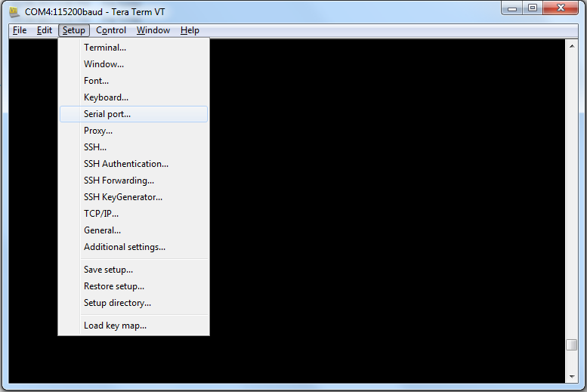This screenshot has height=392, width=587.
Task: Minimize the Tera Term window
Action: coord(512,8)
